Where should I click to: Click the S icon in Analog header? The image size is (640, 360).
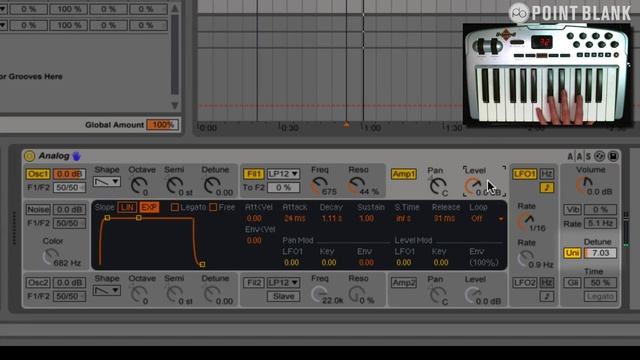[588, 156]
